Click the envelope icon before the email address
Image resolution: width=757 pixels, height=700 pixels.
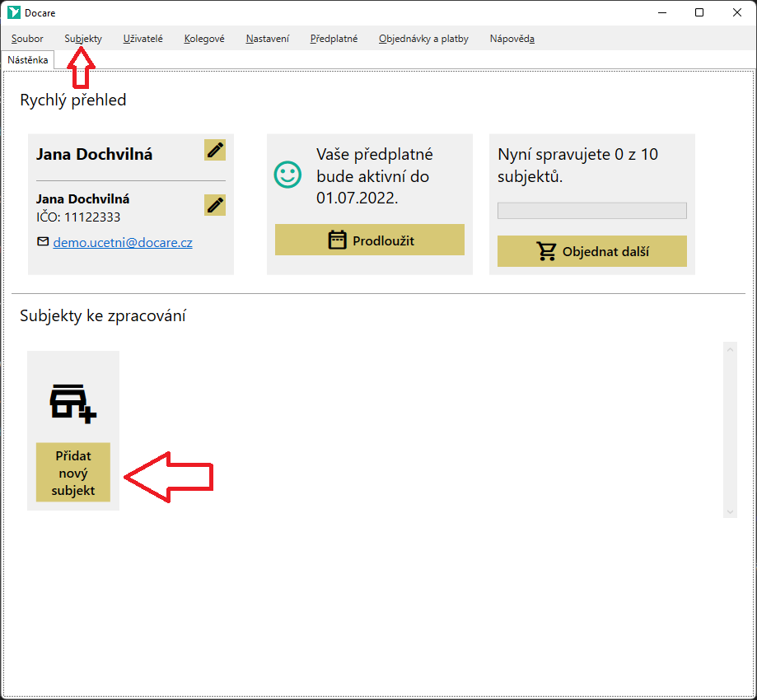43,241
